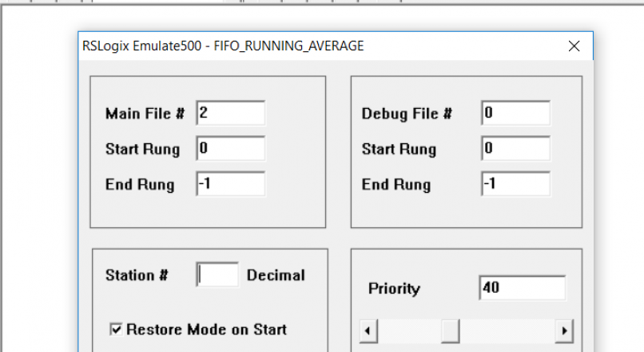Select the Start Rung field under Debug File #

(x=516, y=149)
